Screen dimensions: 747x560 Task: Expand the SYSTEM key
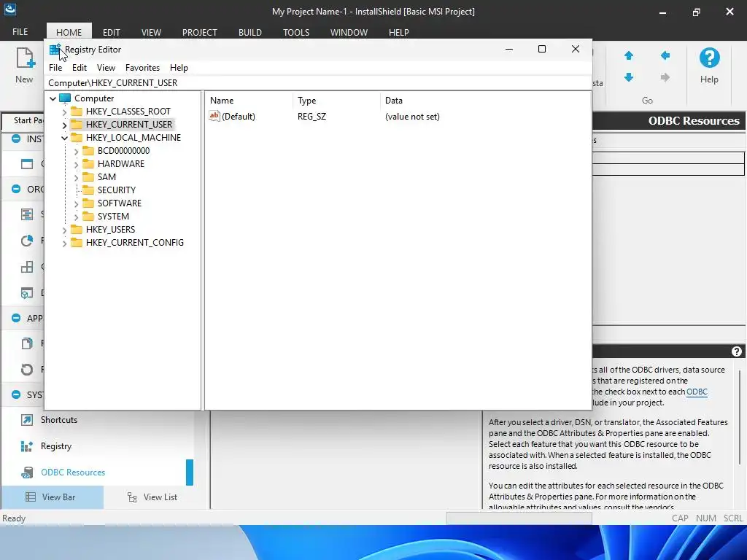[76, 217]
